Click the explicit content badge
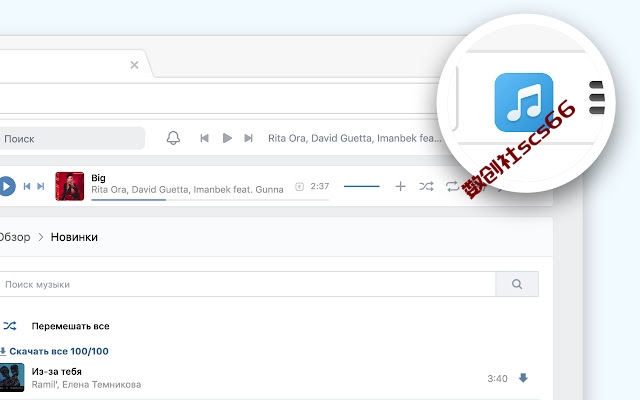The width and height of the screenshot is (640, 400). point(300,187)
